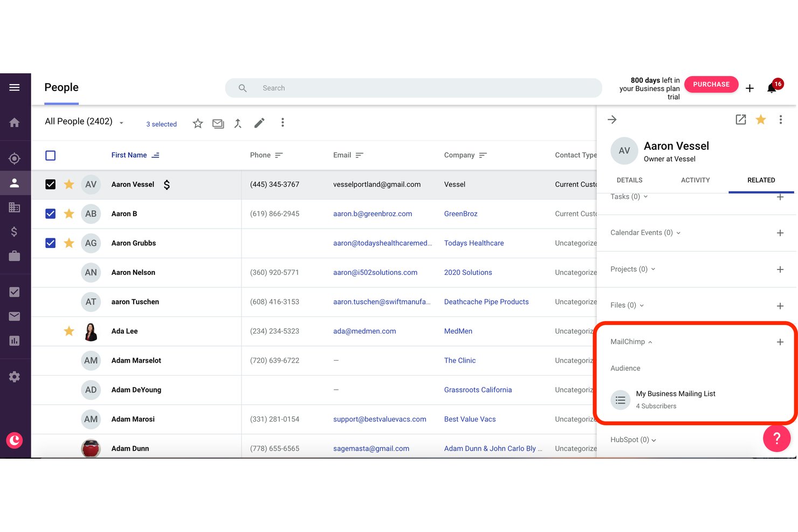
Task: Toggle the select-all checkbox in header
Action: 51,156
